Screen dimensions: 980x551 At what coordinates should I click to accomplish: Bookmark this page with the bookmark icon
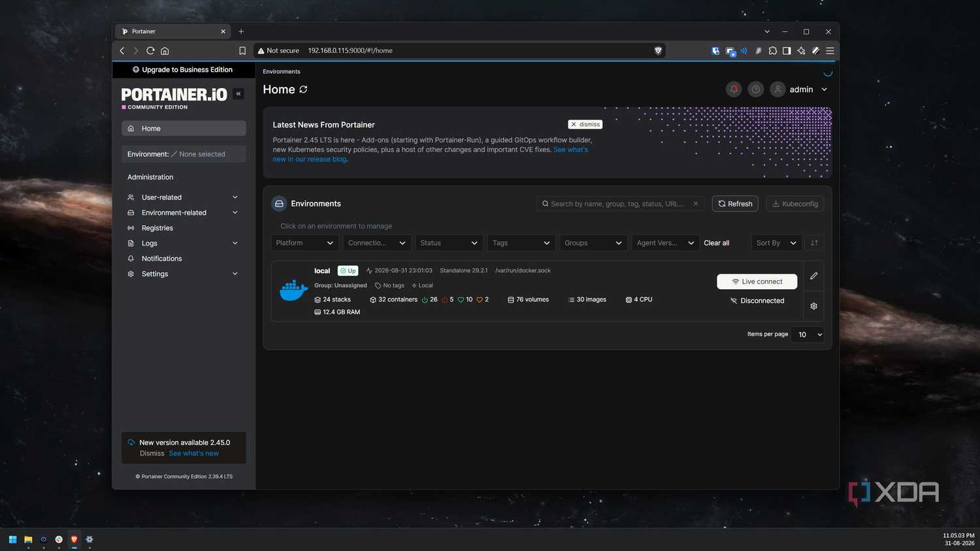click(x=242, y=50)
